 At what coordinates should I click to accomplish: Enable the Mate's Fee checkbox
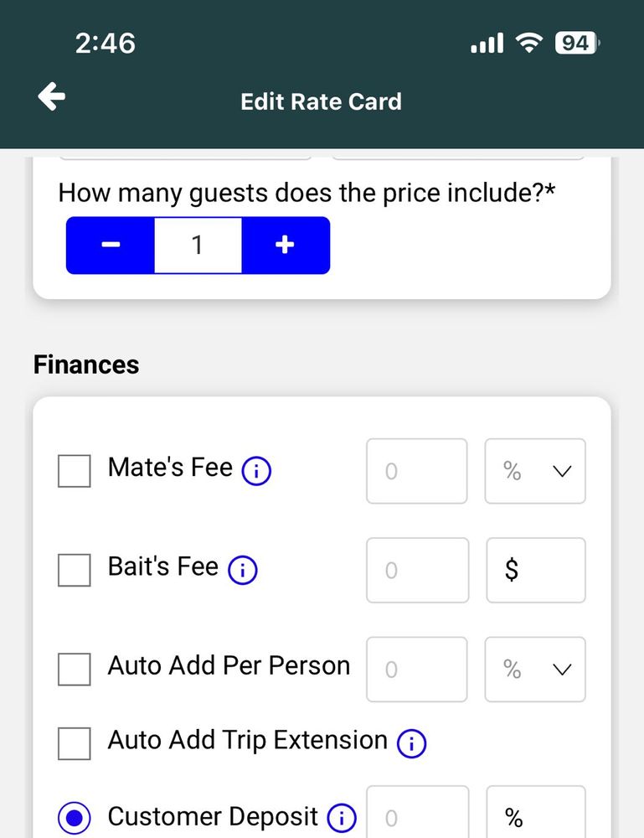(x=75, y=471)
